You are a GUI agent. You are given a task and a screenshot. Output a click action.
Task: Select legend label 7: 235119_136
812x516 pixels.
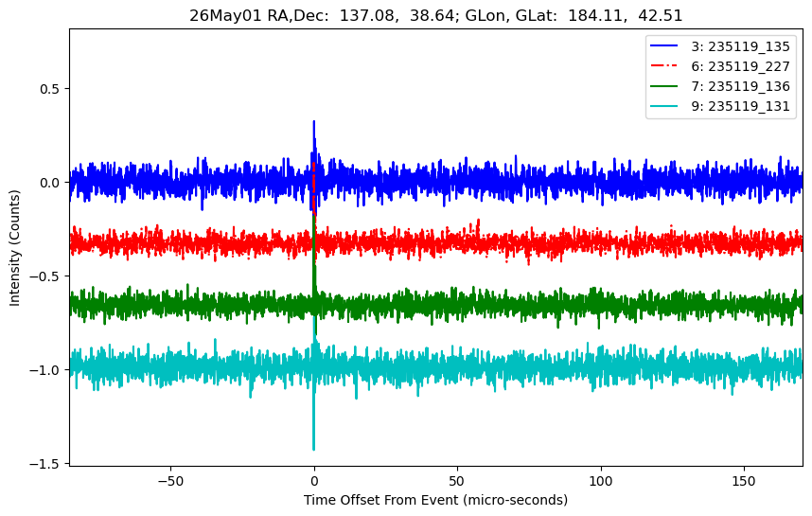(x=740, y=86)
